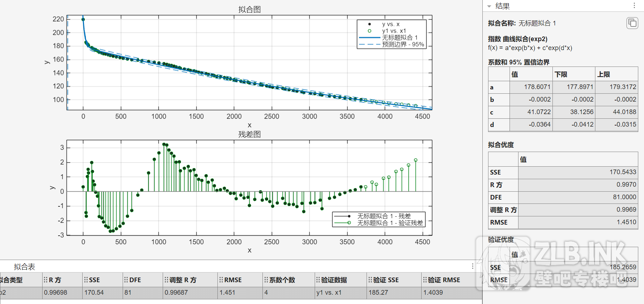Click the 残差图 plot title

coord(249,134)
